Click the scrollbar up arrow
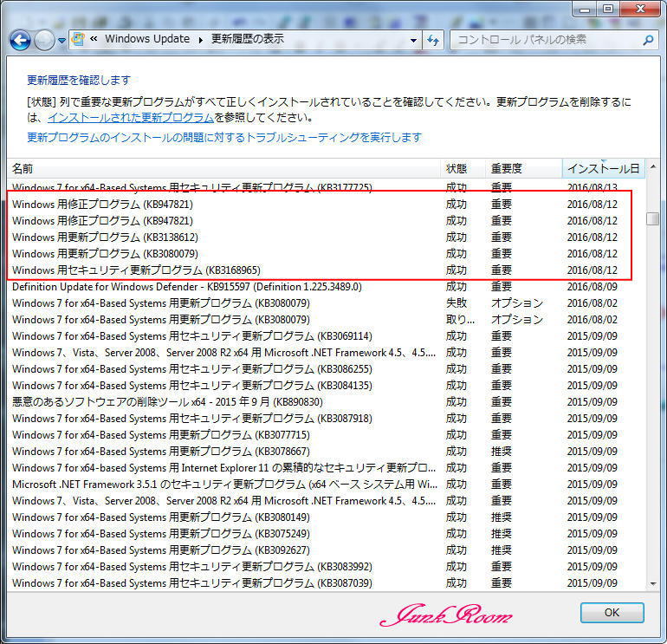 (x=653, y=166)
